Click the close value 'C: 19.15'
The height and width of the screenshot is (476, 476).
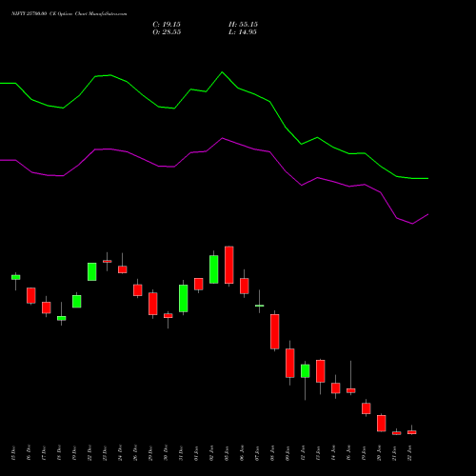167,25
